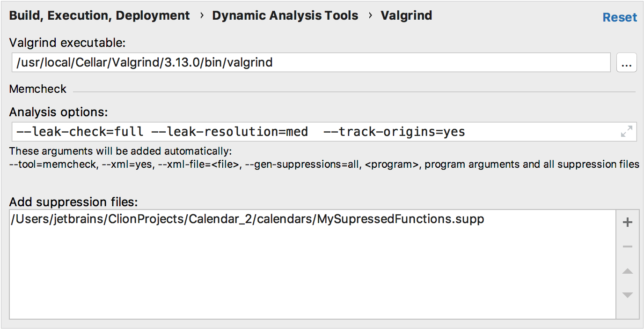This screenshot has height=329, width=644.
Task: Go to Build, Execution, Deployment breadcrumb
Action: click(100, 15)
